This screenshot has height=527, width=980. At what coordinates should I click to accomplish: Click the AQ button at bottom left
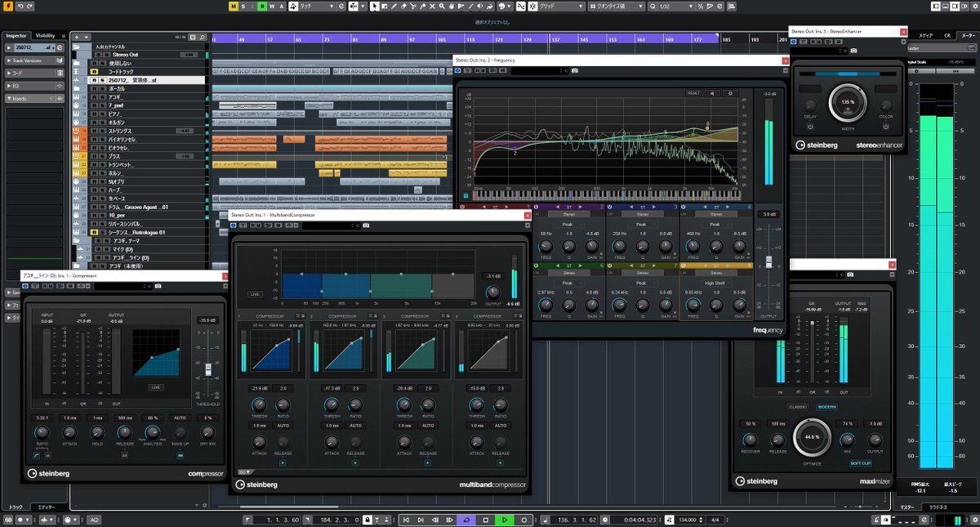(x=94, y=520)
